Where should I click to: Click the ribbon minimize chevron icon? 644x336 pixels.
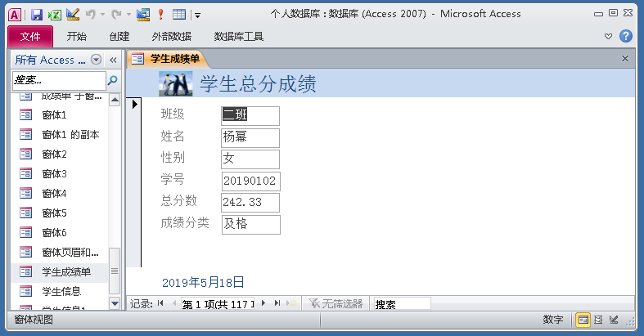click(608, 37)
